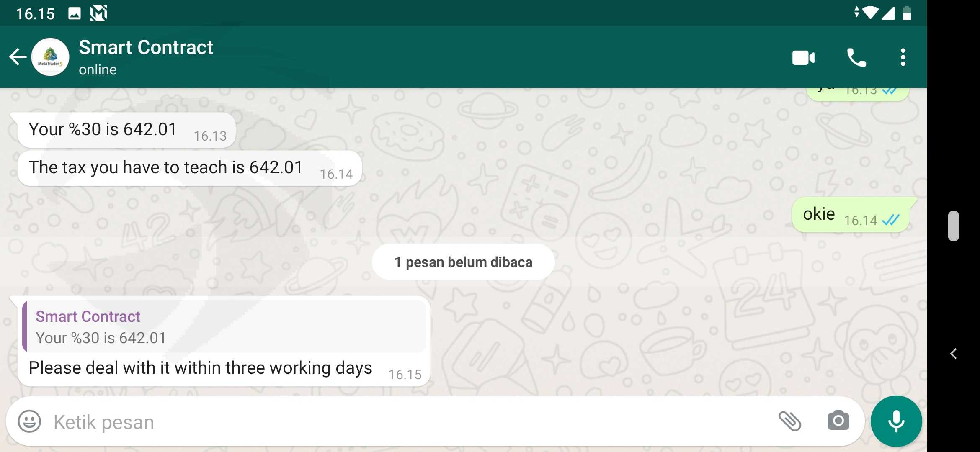Open the Smart Contract profile picture
The height and width of the screenshot is (452, 980).
pyautogui.click(x=50, y=57)
